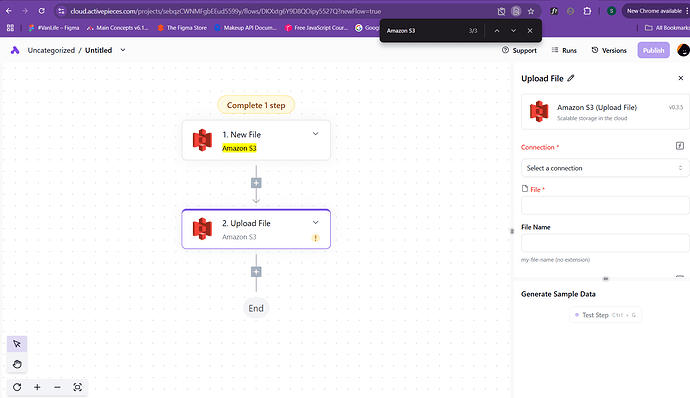
Task: Open the Runs tab
Action: [x=564, y=50]
